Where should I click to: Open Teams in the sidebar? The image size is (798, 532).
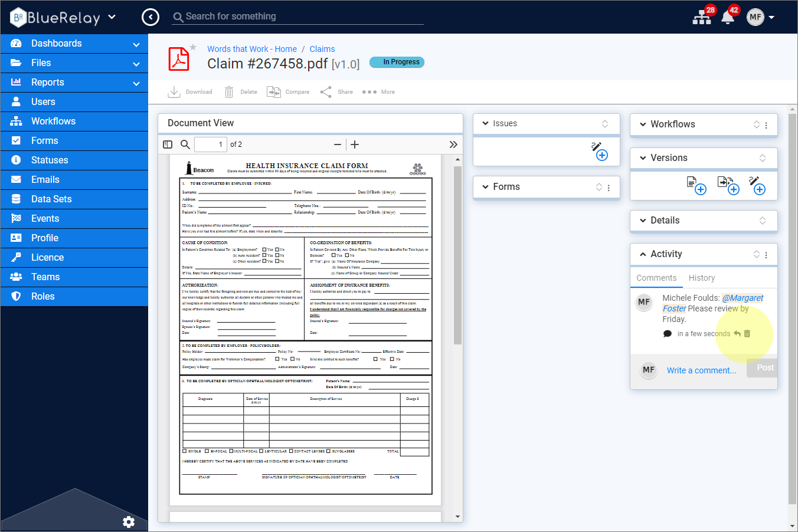(x=74, y=277)
